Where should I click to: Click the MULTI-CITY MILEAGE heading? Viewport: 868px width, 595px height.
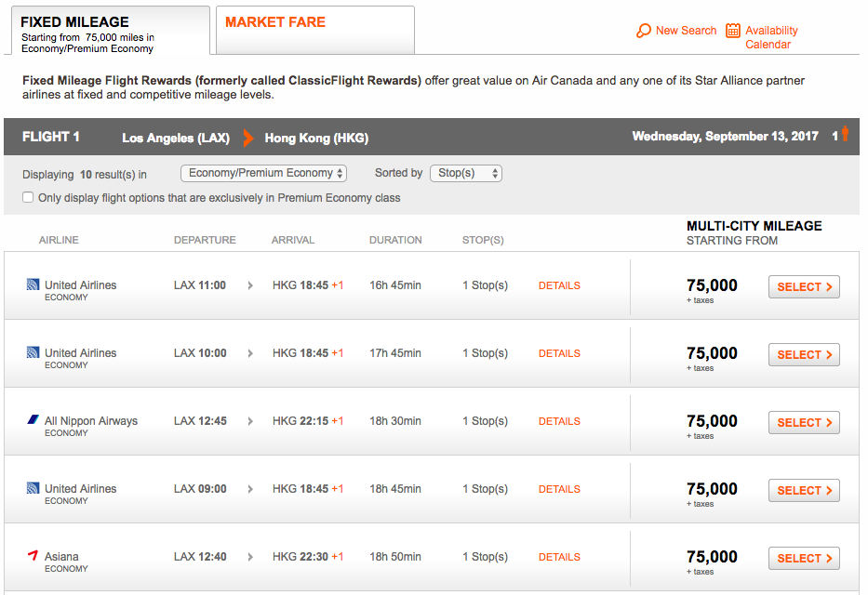tap(754, 226)
